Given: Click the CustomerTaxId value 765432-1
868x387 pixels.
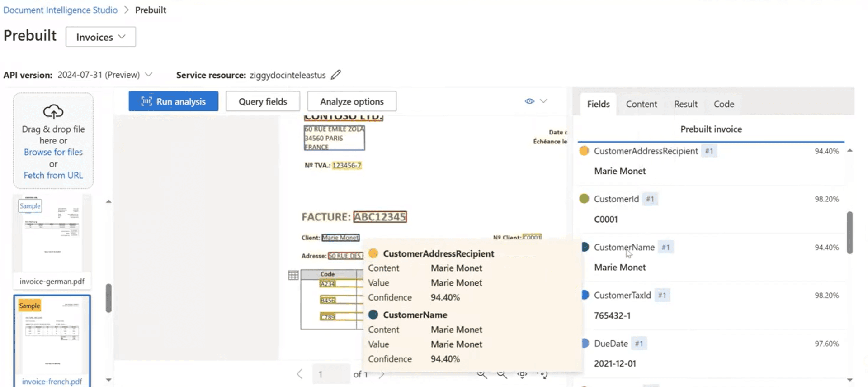Looking at the screenshot, I should (612, 315).
